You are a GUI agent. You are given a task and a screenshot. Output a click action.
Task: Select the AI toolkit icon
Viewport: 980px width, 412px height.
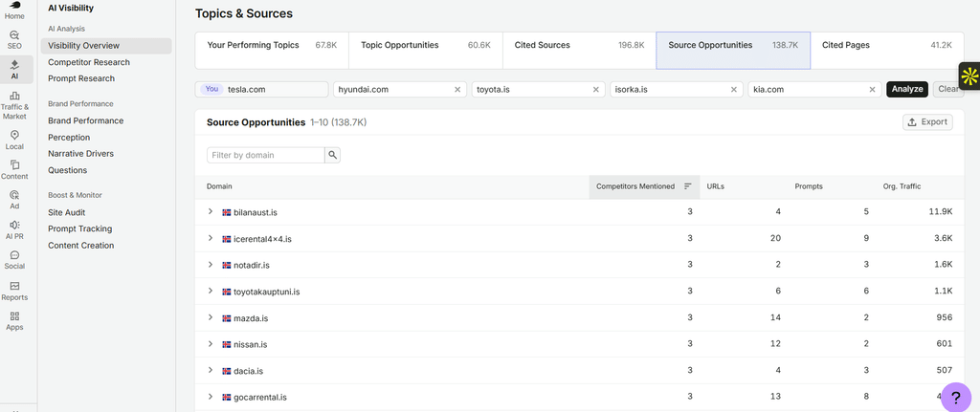tap(14, 70)
